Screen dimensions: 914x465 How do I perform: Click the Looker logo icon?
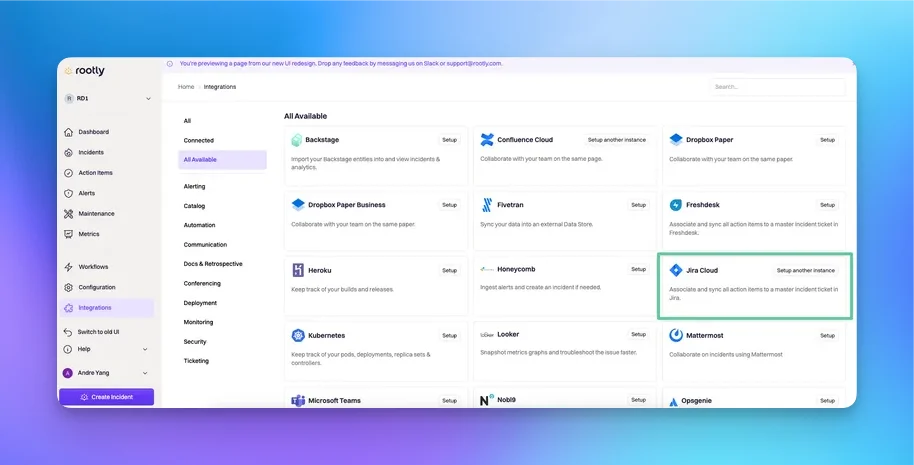[x=487, y=334]
